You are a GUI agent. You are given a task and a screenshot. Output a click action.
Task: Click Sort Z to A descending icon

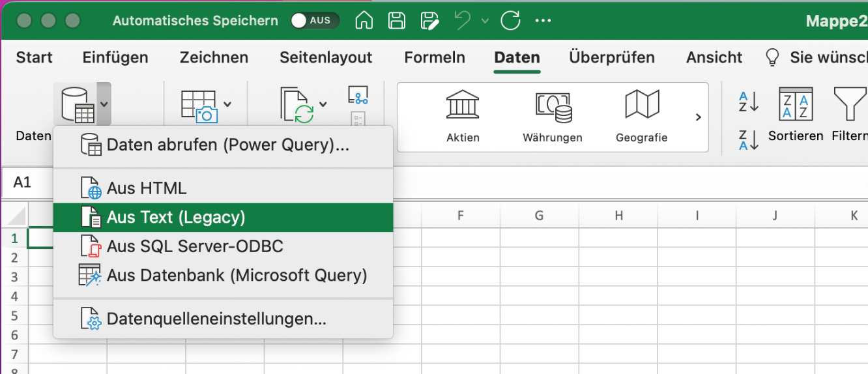749,140
